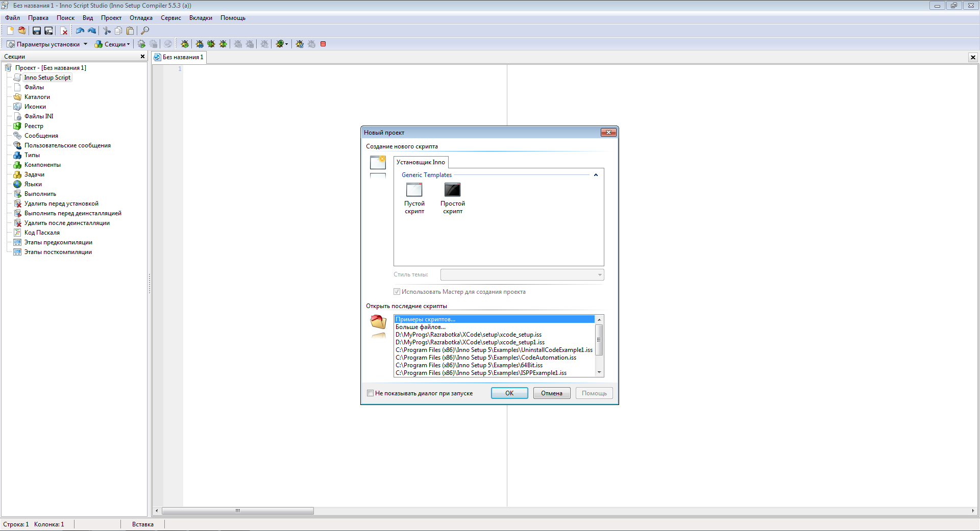Click the red Stop debugging icon
980x531 pixels.
click(323, 44)
